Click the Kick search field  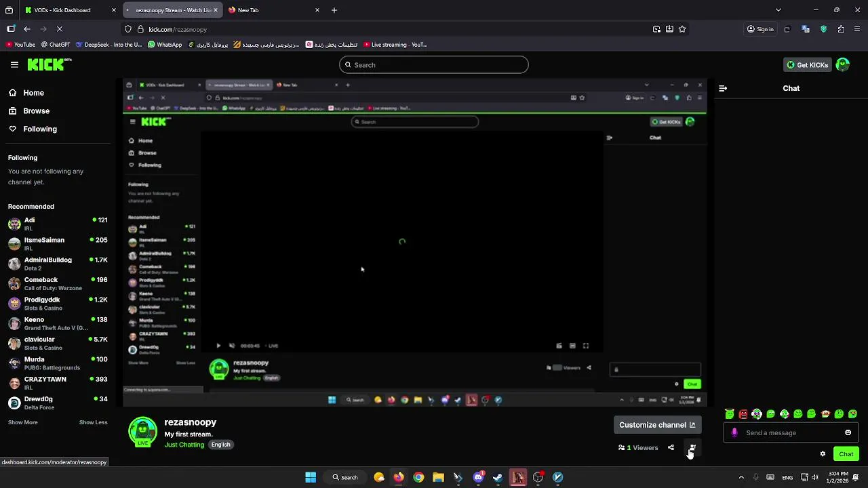coord(434,65)
